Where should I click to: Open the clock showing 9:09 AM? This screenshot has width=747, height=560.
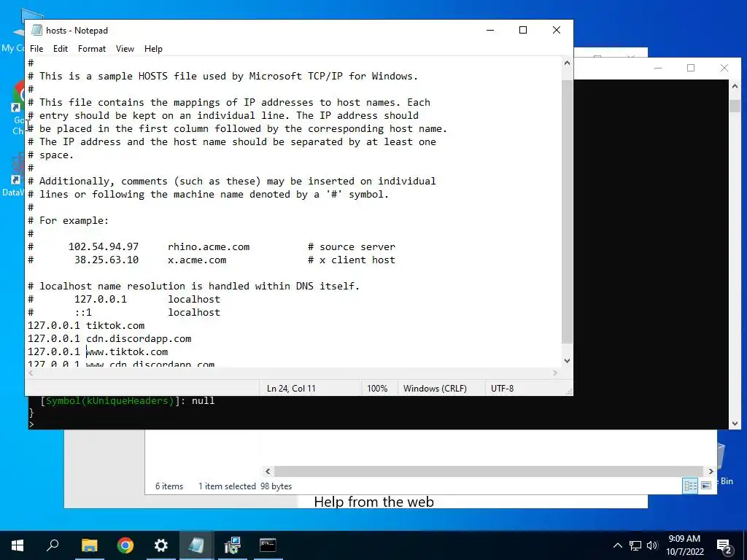(x=684, y=545)
